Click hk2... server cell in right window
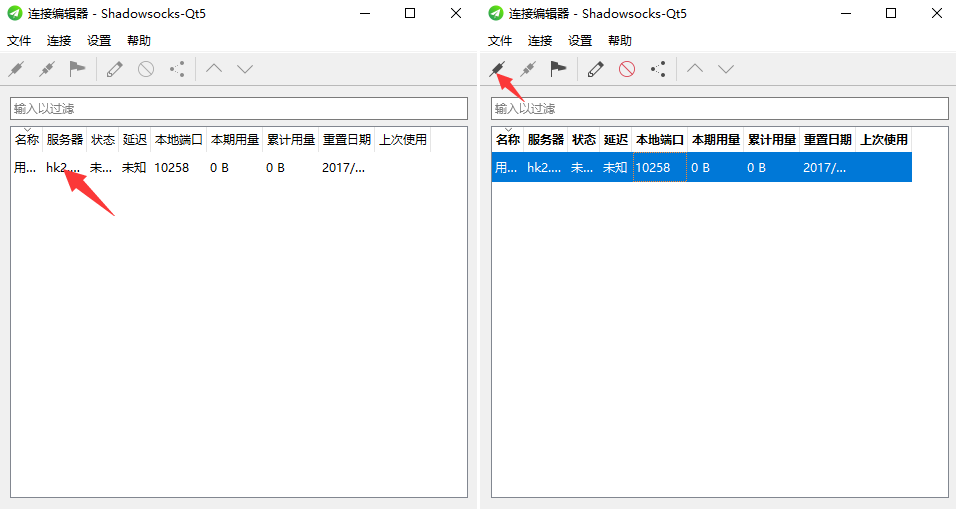This screenshot has width=956, height=511. [546, 168]
